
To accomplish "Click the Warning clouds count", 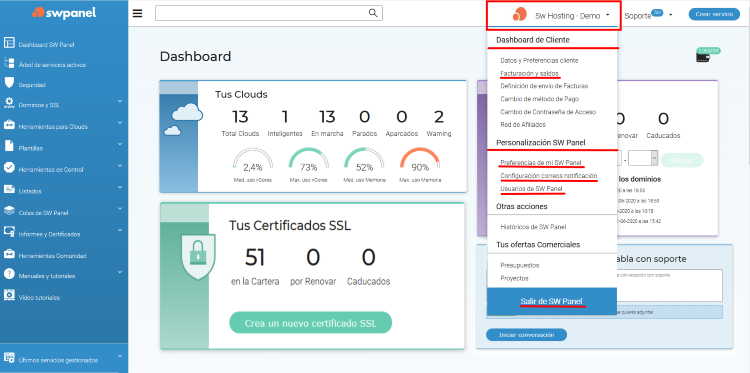I will (x=438, y=116).
